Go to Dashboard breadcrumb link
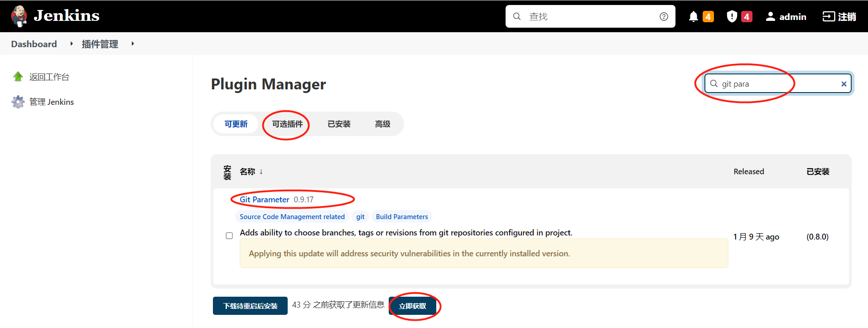868x328 pixels. [x=34, y=44]
